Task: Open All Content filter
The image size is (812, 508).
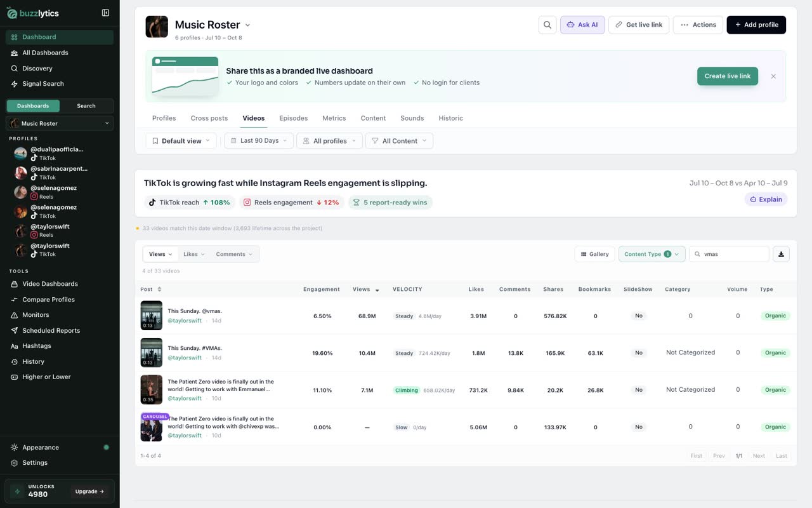Action: 400,141
